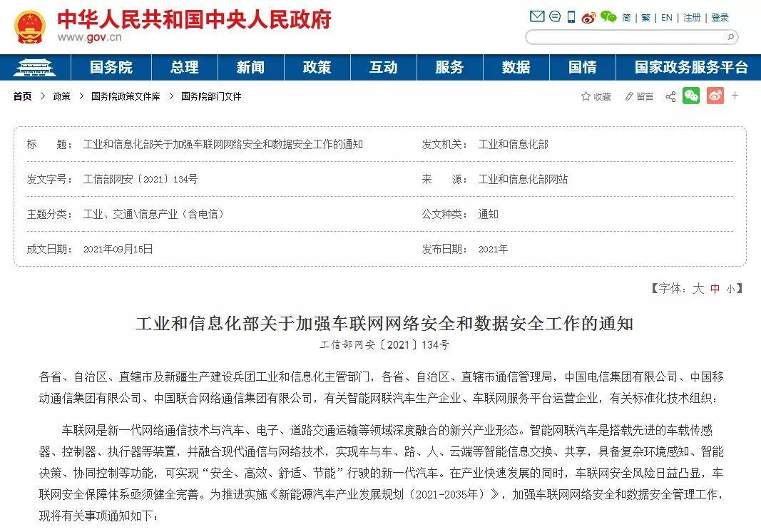Screen dimensions: 761x532
Task: Share via green WeChat share button
Action: (x=690, y=96)
